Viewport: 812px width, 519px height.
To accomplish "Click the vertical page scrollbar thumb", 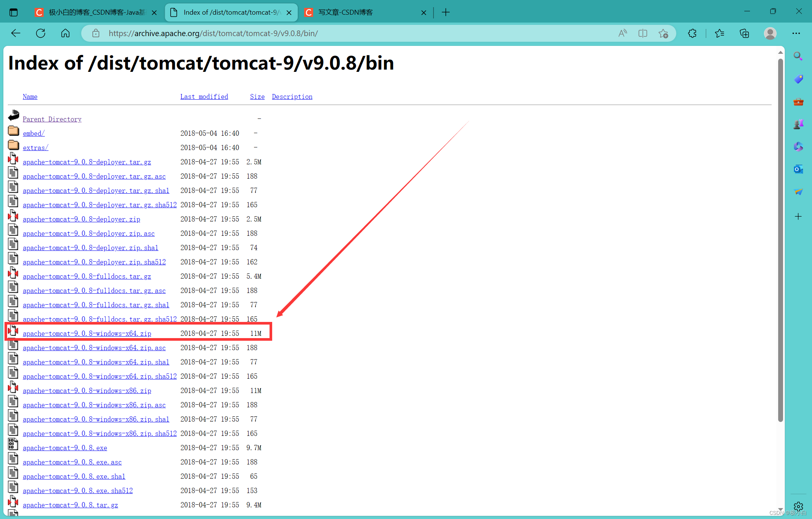I will pyautogui.click(x=780, y=240).
